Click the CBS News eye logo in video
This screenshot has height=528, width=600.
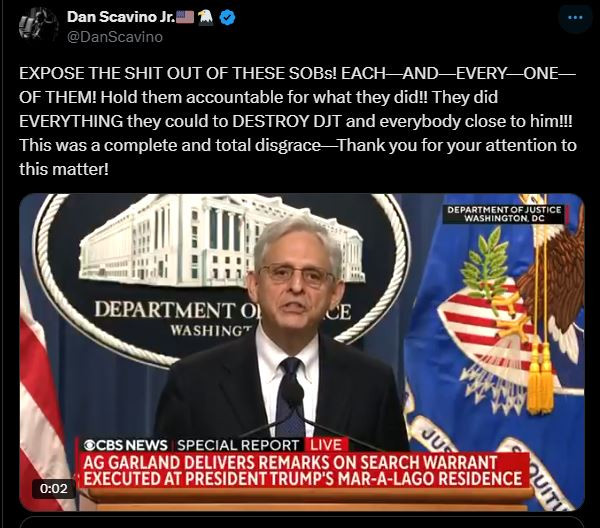(89, 445)
